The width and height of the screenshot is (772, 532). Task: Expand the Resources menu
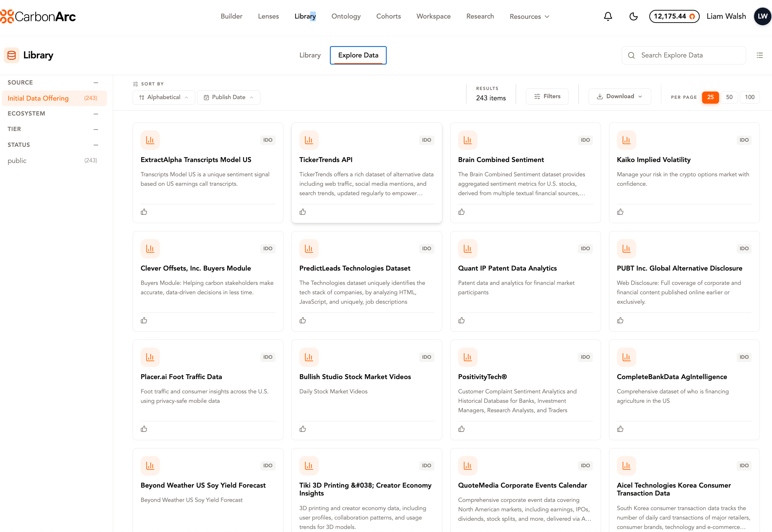[x=529, y=17]
